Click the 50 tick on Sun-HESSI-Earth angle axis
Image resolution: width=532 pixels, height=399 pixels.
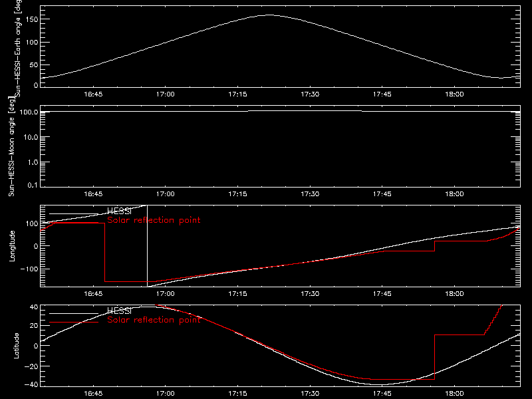pos(34,65)
